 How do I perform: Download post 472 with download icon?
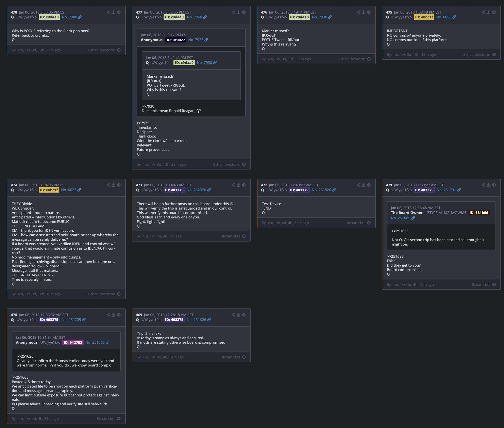pos(364,185)
